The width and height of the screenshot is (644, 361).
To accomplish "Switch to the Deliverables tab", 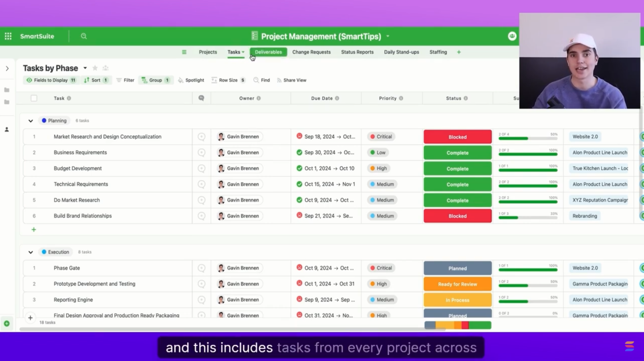I will 268,52.
